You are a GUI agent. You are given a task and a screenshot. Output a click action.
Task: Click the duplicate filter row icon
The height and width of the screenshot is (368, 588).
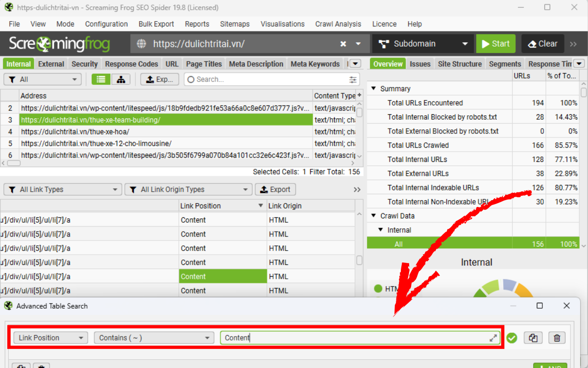point(534,338)
